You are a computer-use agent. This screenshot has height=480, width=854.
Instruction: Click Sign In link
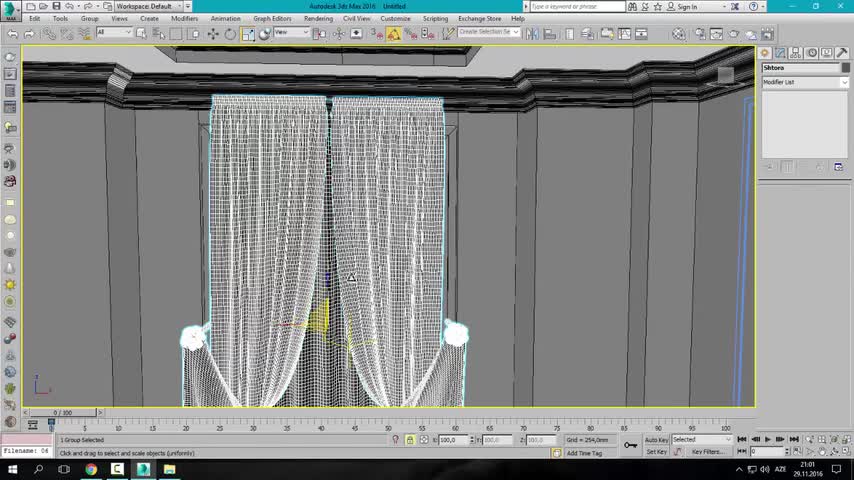point(687,7)
